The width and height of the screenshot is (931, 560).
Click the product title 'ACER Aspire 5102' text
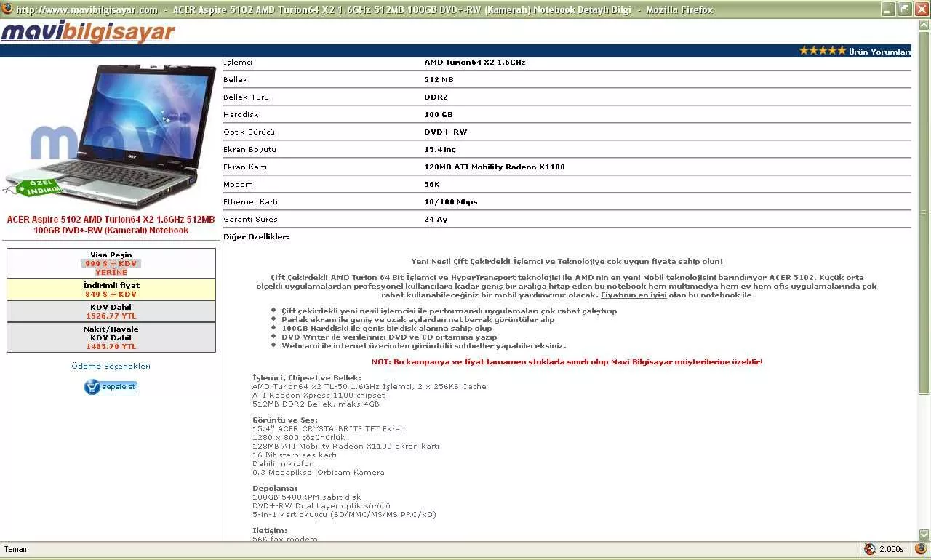click(111, 225)
